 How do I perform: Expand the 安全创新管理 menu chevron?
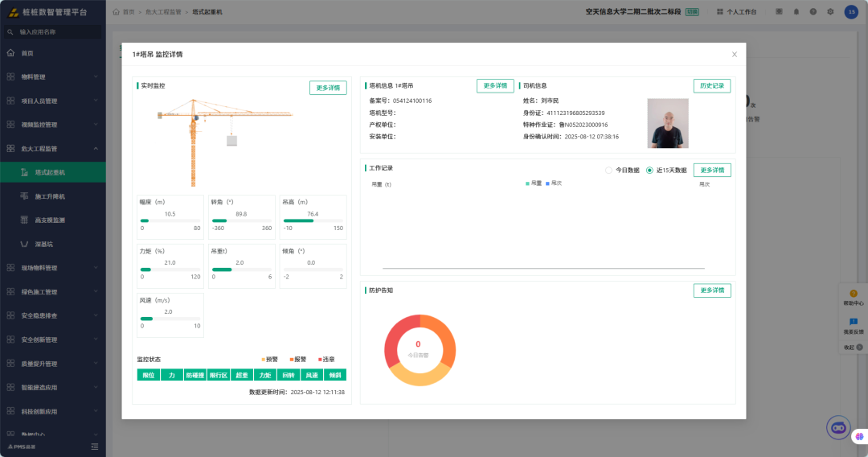96,340
